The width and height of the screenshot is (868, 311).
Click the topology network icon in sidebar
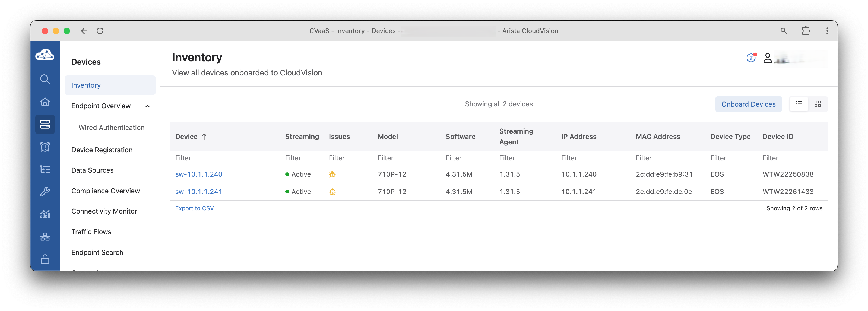pyautogui.click(x=45, y=237)
